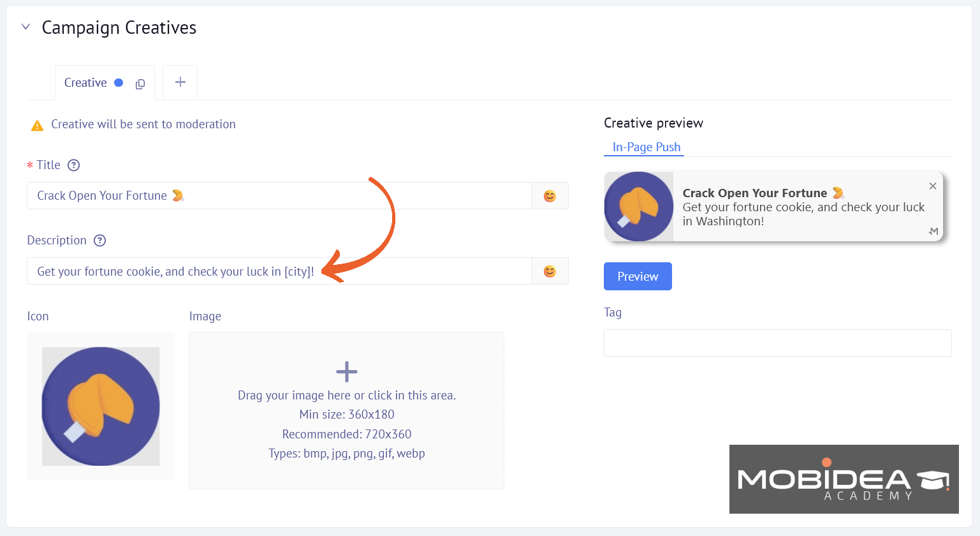
Task: Click the fortune cookie icon thumbnail
Action: point(101,406)
